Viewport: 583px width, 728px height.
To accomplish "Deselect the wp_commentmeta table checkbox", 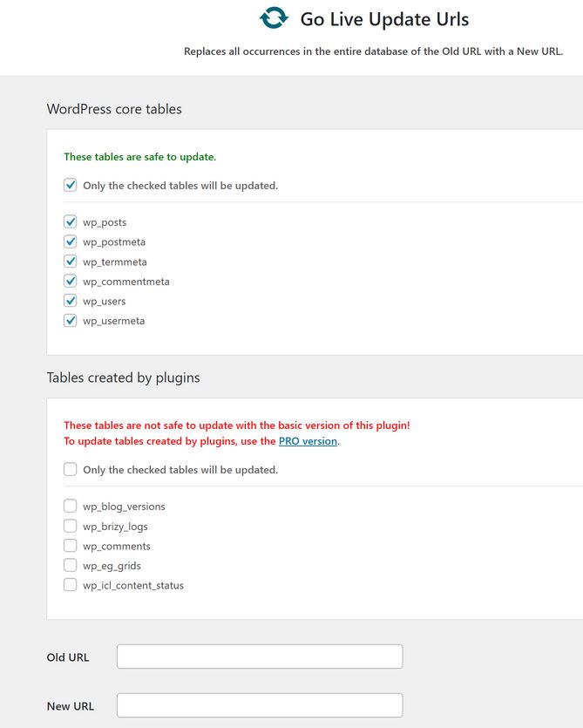I will click(x=70, y=281).
